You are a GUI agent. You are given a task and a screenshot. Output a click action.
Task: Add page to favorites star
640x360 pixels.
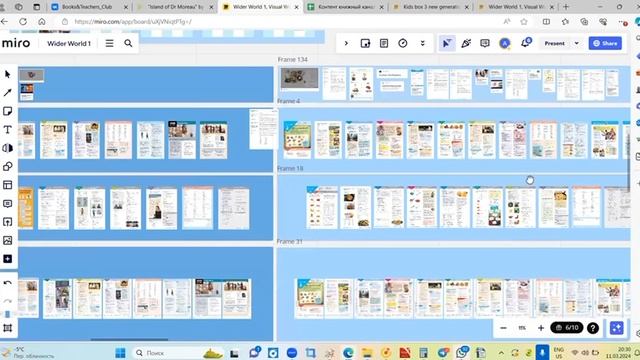coord(524,22)
